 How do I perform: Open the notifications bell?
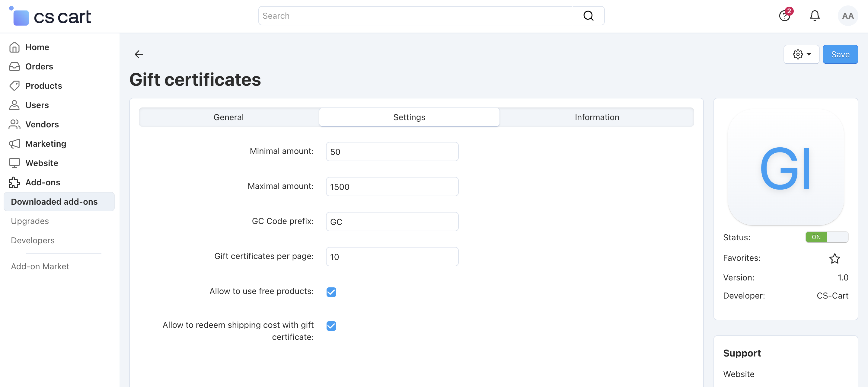tap(815, 16)
